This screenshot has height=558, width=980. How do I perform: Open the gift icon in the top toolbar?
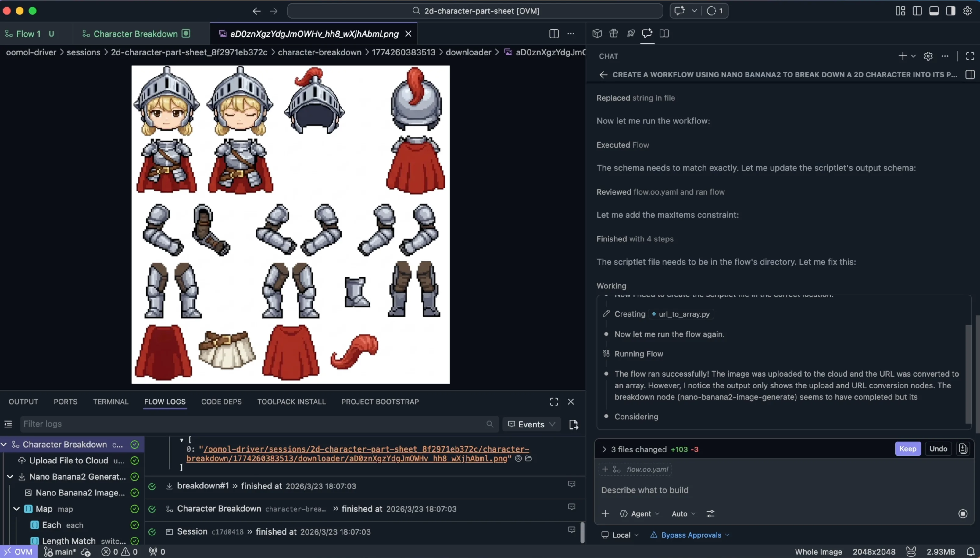613,34
